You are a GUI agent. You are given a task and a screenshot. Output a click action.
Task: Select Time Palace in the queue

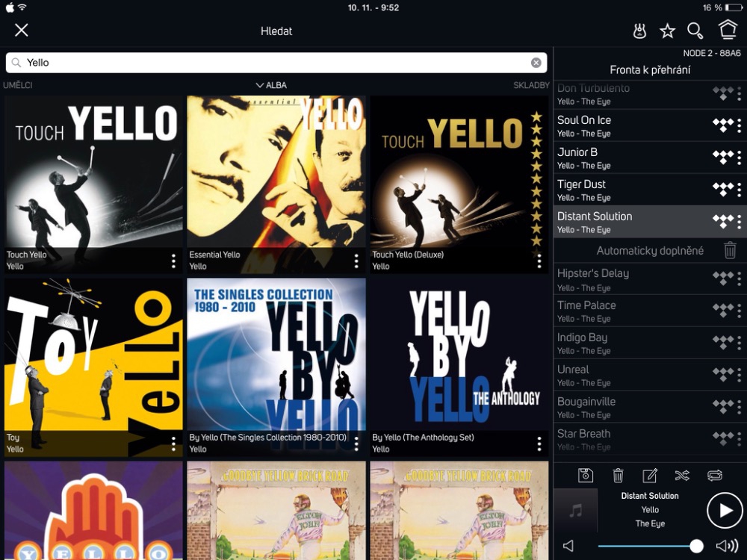pyautogui.click(x=650, y=311)
